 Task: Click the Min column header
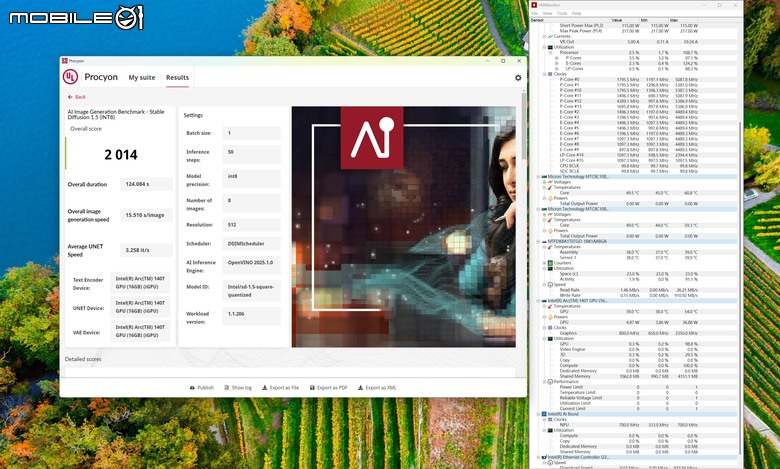654,20
